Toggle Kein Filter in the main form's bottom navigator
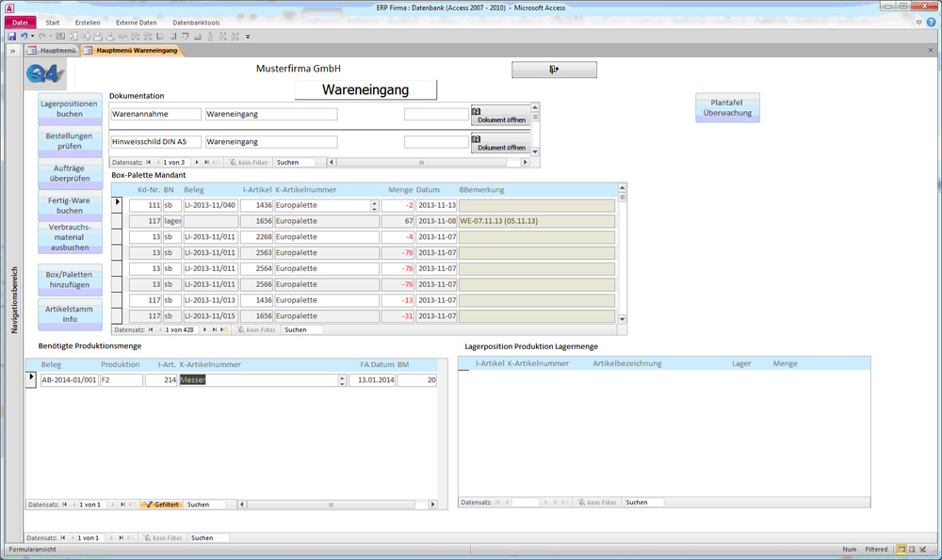This screenshot has height=560, width=942. click(x=162, y=537)
